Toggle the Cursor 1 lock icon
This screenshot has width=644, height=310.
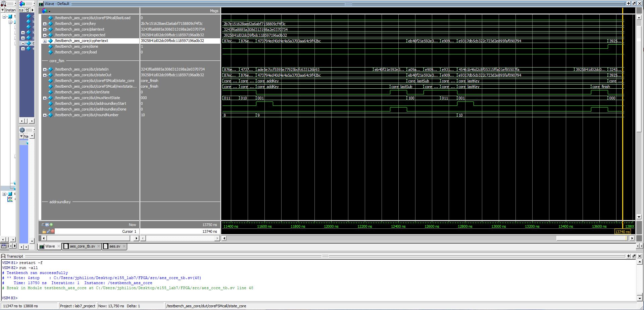(44, 231)
